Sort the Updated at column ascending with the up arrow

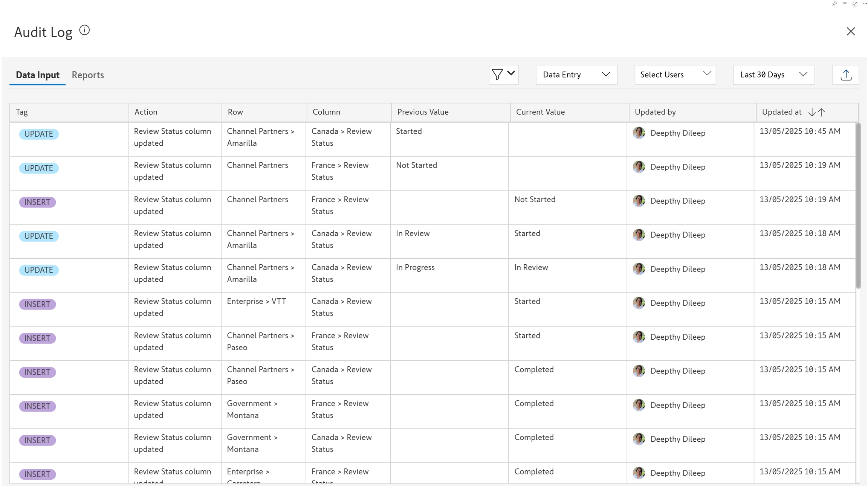tap(822, 112)
